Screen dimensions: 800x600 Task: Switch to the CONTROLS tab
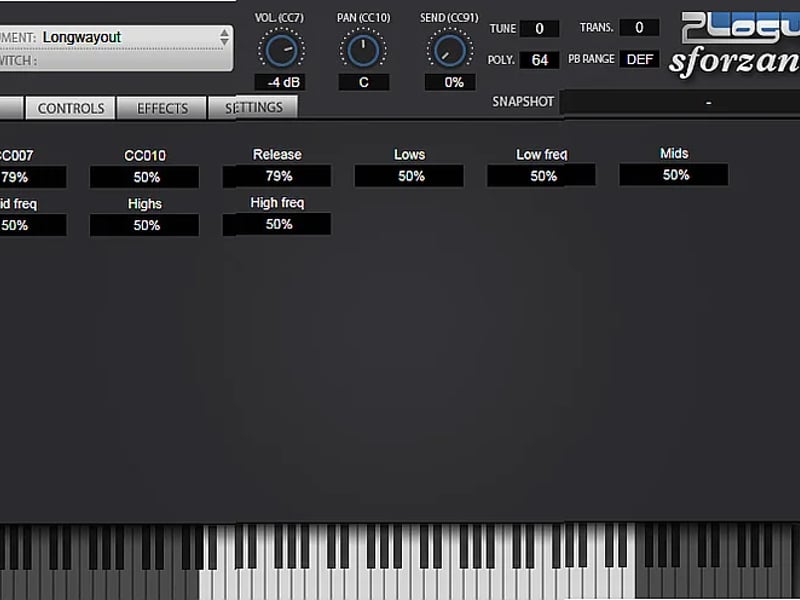pyautogui.click(x=70, y=108)
